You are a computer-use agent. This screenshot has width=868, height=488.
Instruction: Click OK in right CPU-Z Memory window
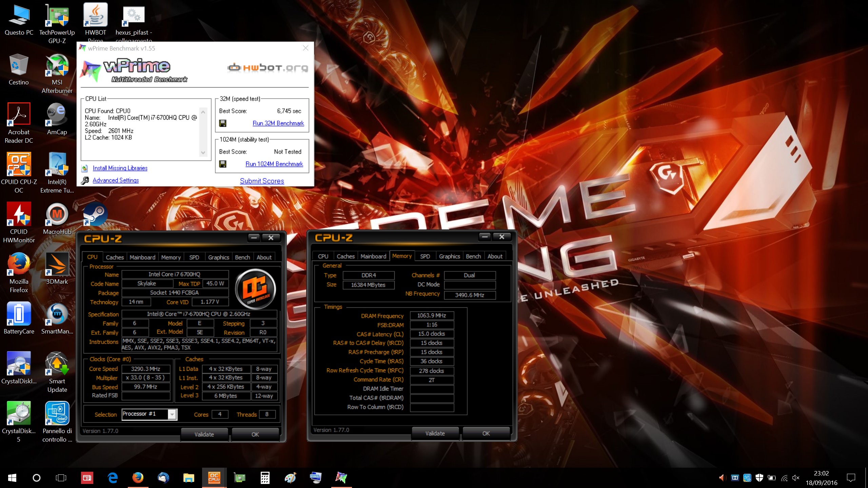486,433
